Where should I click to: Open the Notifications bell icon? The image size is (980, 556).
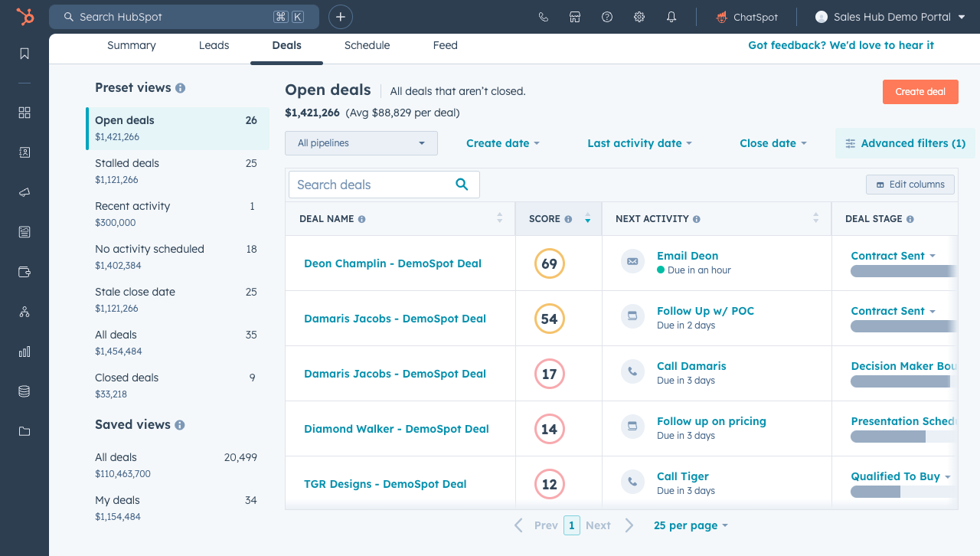pos(671,17)
